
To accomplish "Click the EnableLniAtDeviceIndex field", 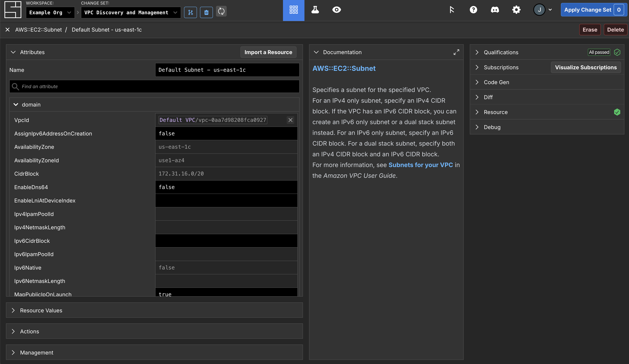I will tap(226, 201).
